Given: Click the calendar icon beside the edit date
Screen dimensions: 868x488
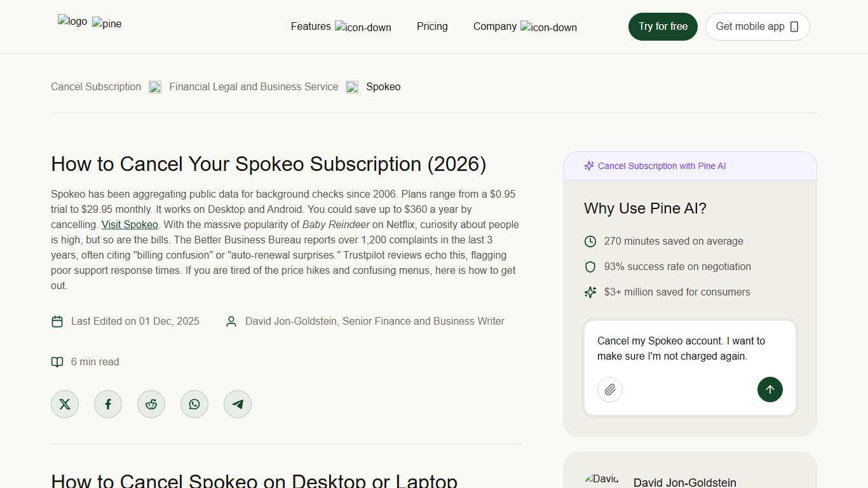Looking at the screenshot, I should (x=57, y=322).
